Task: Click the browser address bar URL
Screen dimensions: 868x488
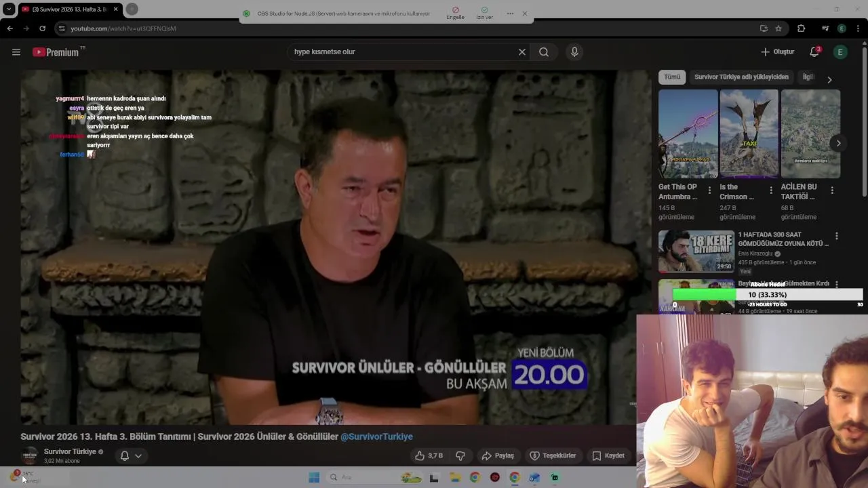Action: tap(123, 28)
